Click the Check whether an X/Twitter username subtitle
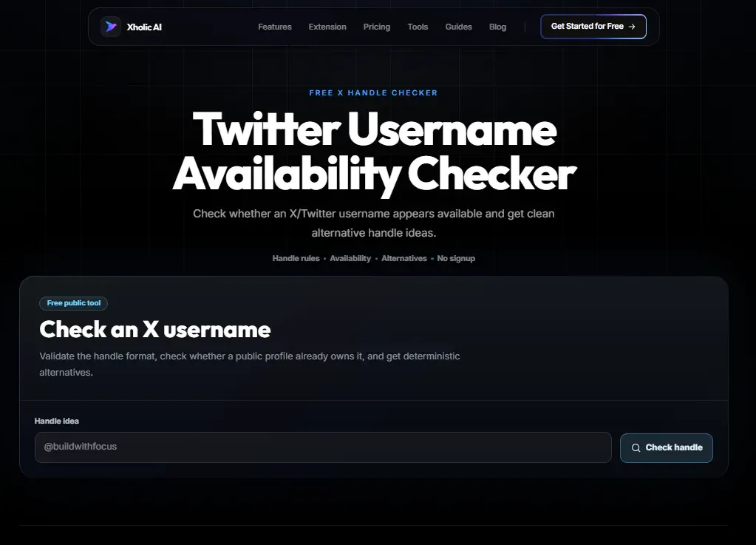The width and height of the screenshot is (756, 545). (x=374, y=223)
